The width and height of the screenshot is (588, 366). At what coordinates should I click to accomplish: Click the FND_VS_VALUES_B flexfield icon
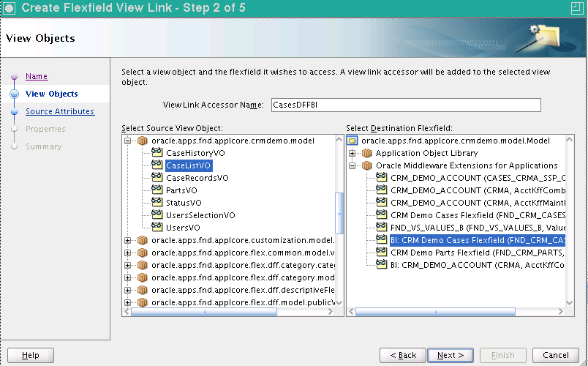click(x=381, y=227)
